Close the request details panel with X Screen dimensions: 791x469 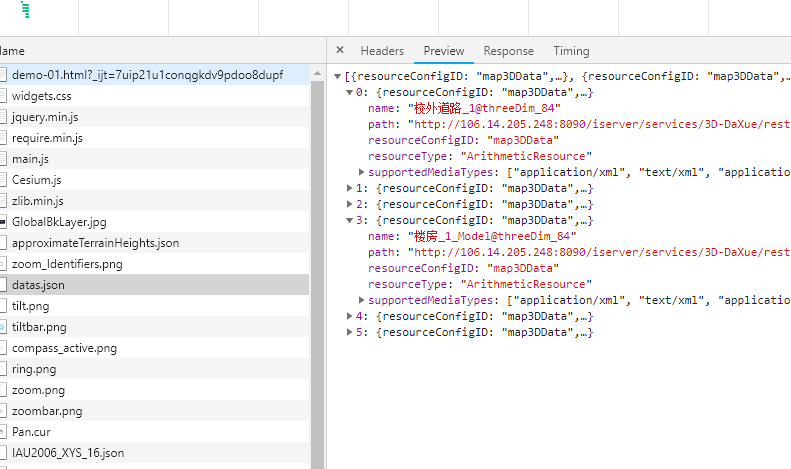point(340,50)
